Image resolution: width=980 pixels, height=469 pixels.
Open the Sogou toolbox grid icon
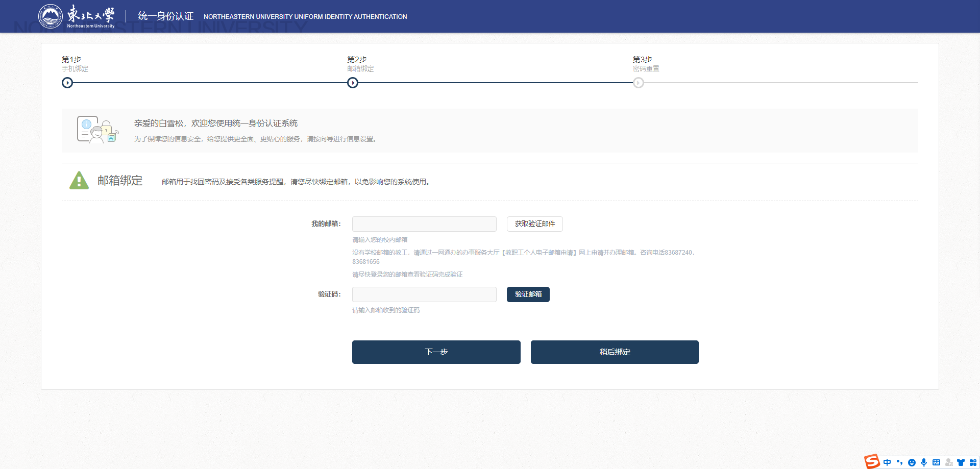[973, 462]
